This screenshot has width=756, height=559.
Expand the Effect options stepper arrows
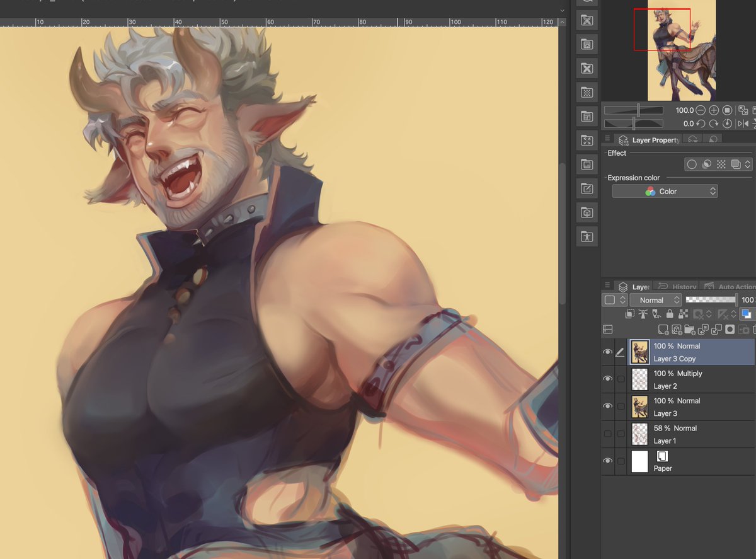coord(747,164)
